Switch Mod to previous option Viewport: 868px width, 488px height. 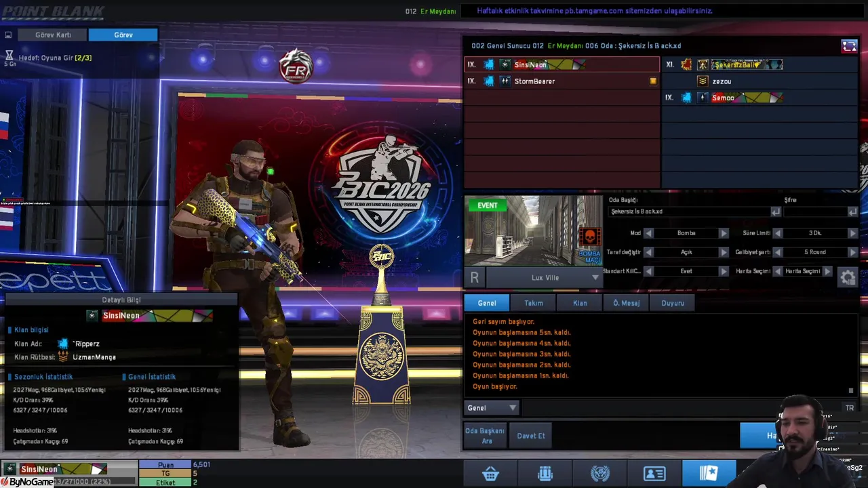[648, 233]
